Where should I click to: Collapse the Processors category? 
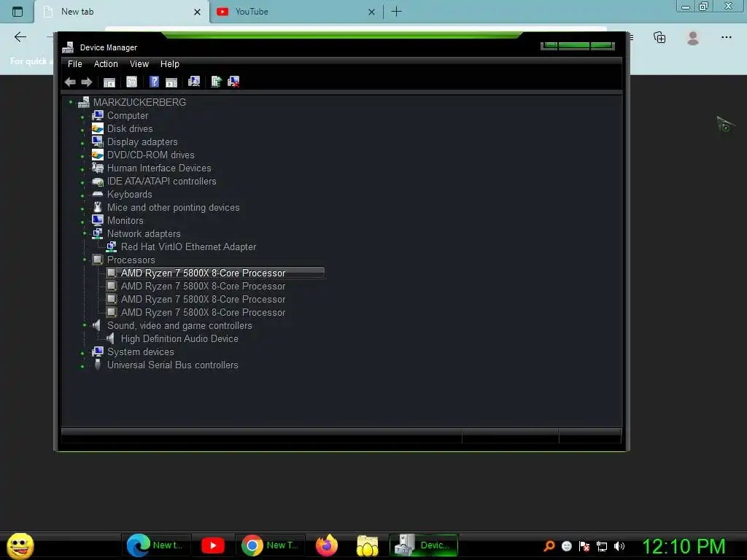pos(85,260)
